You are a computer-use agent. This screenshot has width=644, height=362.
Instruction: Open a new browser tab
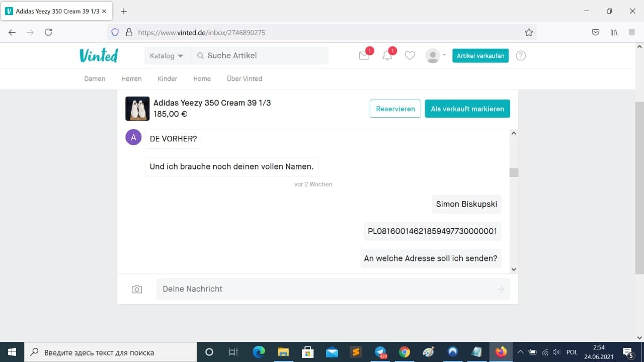click(x=124, y=11)
